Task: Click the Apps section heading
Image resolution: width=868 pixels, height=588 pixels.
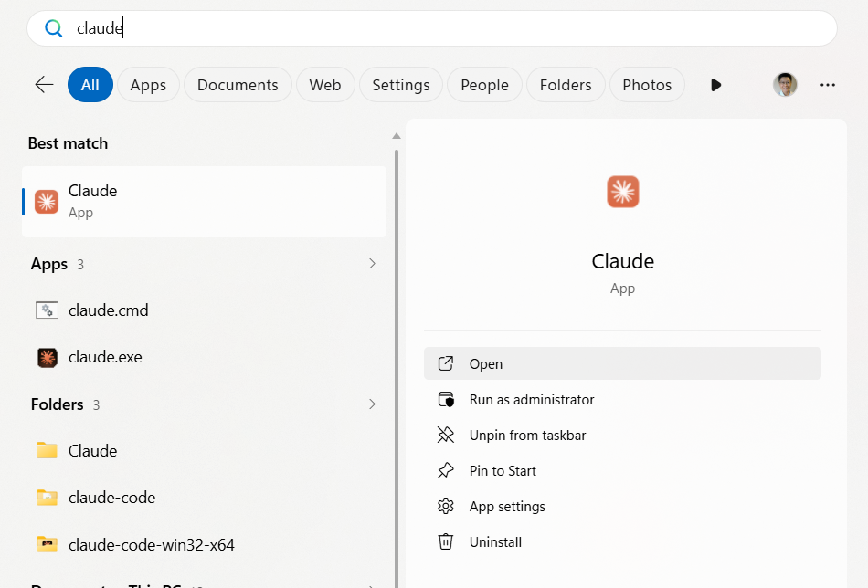Action: coord(49,264)
